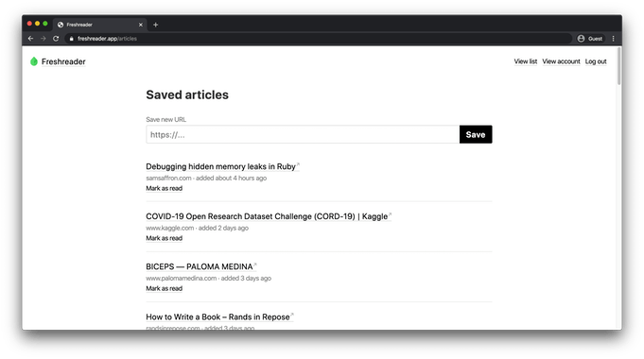Open COVID-19 Open Research Dataset Challenge article
This screenshot has height=359, width=644.
[x=269, y=216]
